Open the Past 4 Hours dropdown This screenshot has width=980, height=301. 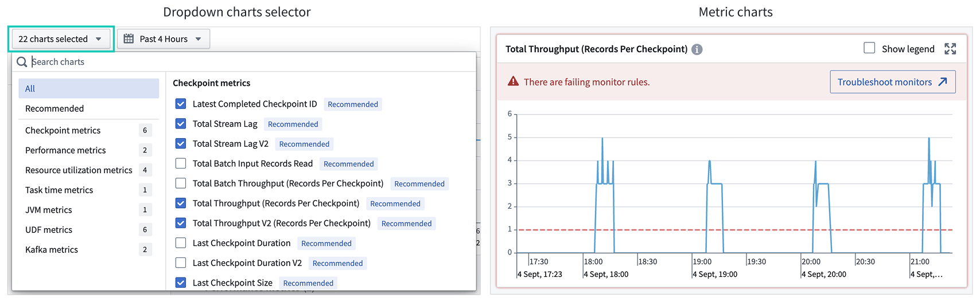[x=164, y=39]
